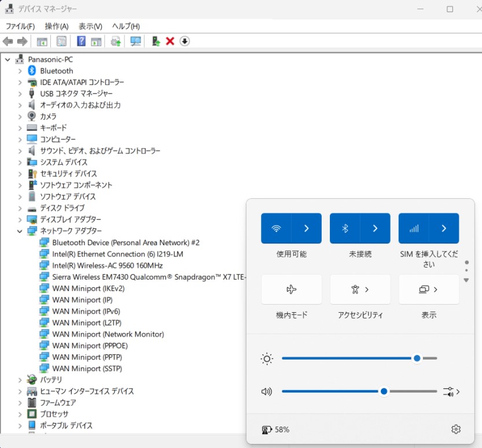Mute via the volume speaker icon
The height and width of the screenshot is (448, 482).
click(x=267, y=391)
